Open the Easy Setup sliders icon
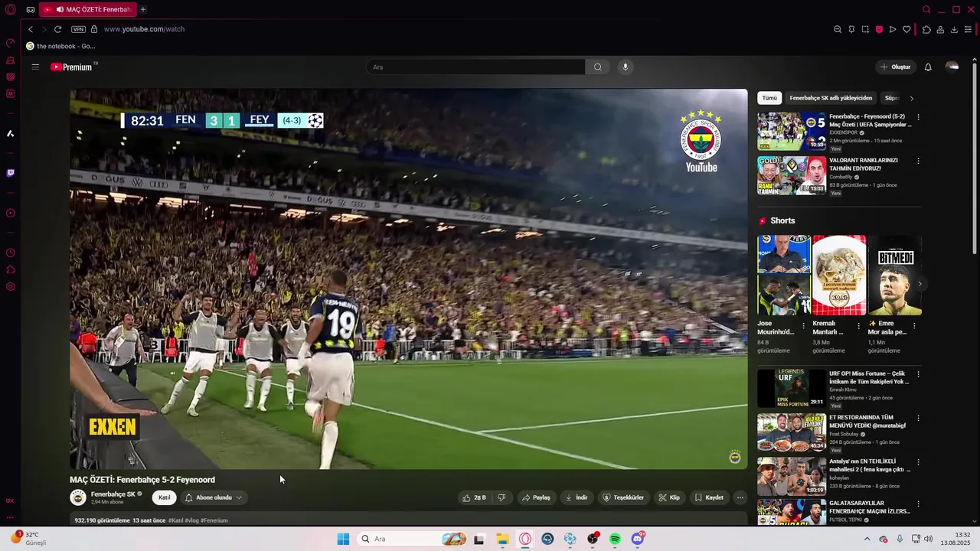980x551 pixels. pyautogui.click(x=968, y=29)
